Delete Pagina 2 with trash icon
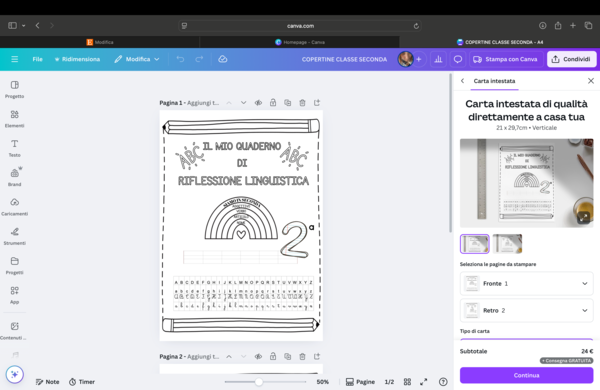 pos(302,356)
